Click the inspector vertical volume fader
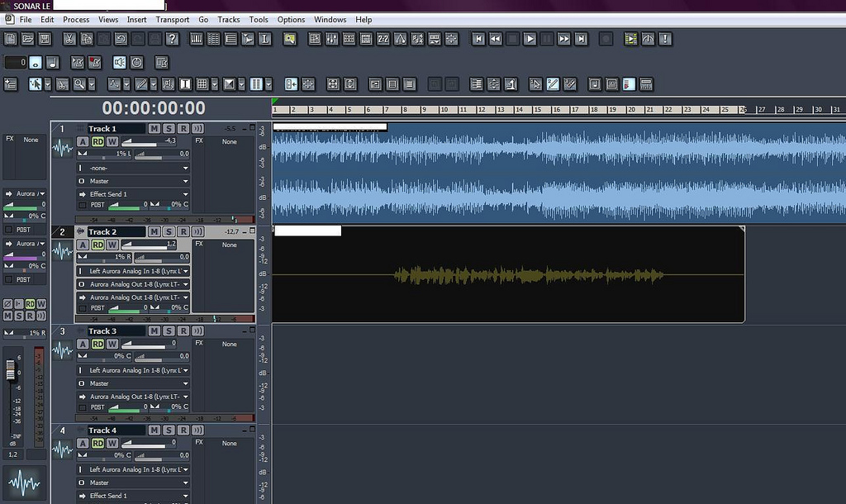Screen dimensions: 846x504 tap(10, 369)
